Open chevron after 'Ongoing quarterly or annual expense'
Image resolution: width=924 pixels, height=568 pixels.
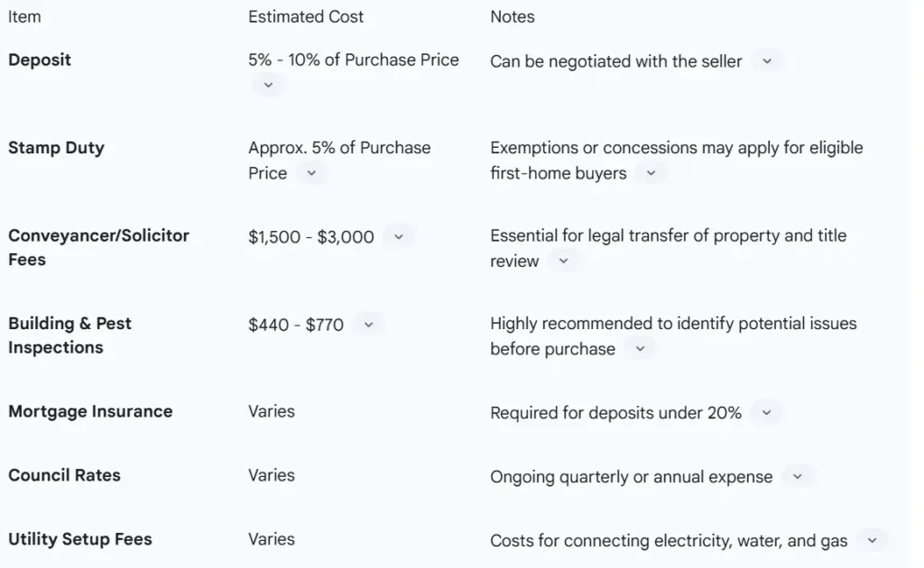pyautogui.click(x=797, y=477)
